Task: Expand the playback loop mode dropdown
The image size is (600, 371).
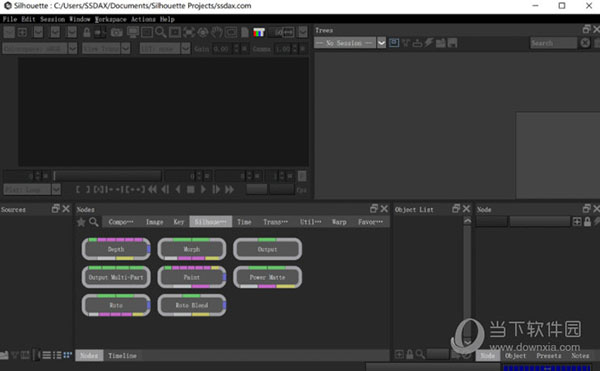Action: point(56,189)
